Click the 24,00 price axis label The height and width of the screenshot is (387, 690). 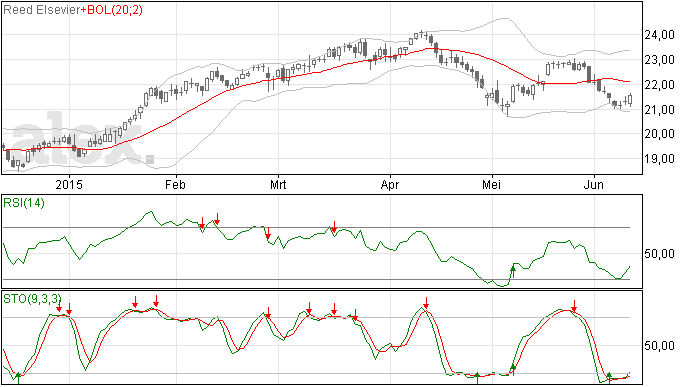point(659,35)
